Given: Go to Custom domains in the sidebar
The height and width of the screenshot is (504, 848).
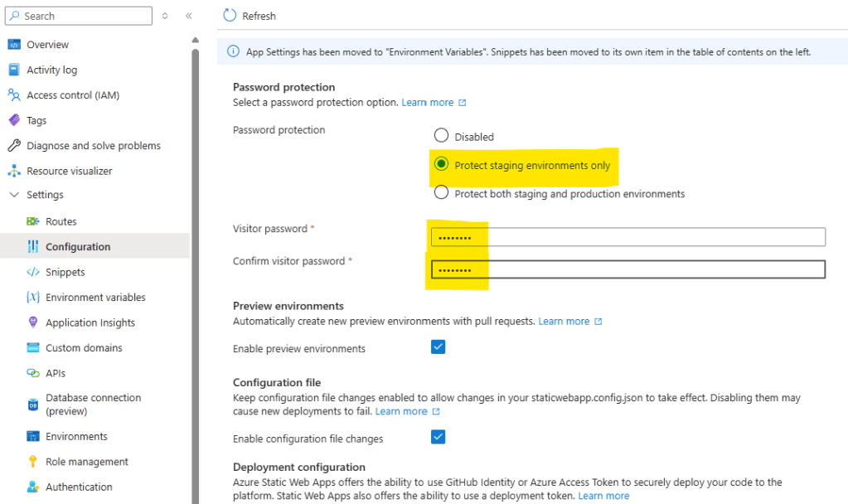Looking at the screenshot, I should pyautogui.click(x=84, y=348).
